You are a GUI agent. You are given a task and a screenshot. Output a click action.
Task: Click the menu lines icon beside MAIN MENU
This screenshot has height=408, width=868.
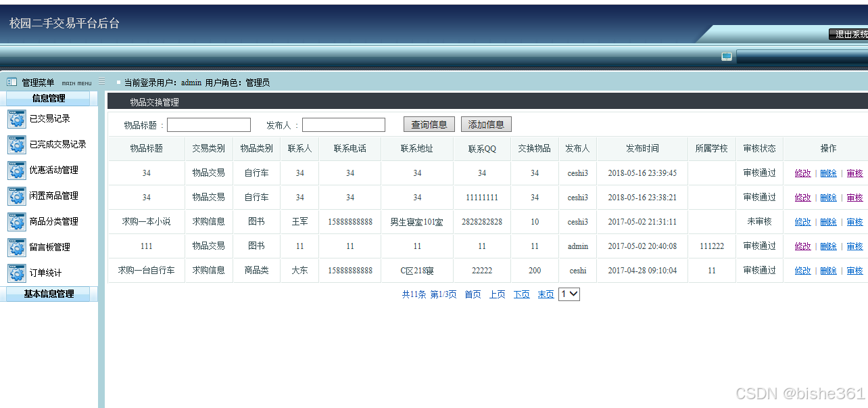point(101,81)
